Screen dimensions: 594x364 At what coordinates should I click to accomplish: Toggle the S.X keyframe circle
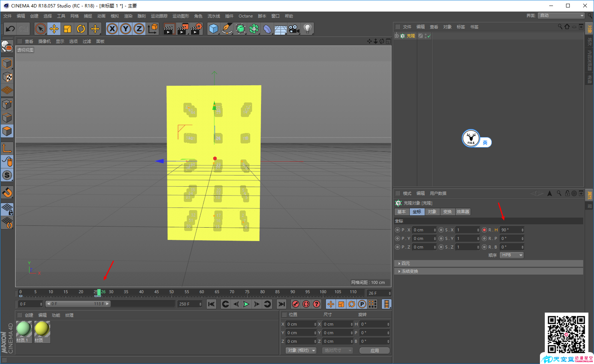pyautogui.click(x=441, y=230)
